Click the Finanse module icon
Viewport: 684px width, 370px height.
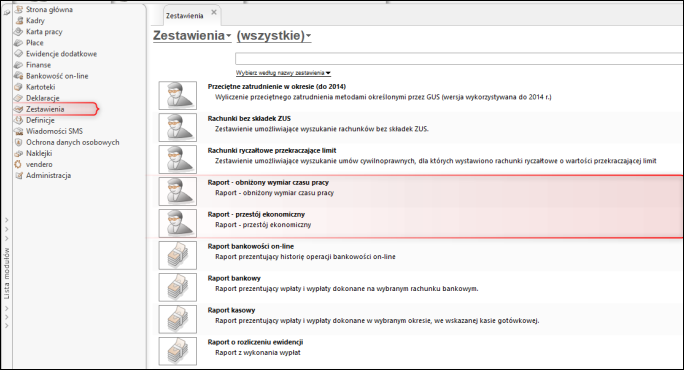tap(18, 65)
